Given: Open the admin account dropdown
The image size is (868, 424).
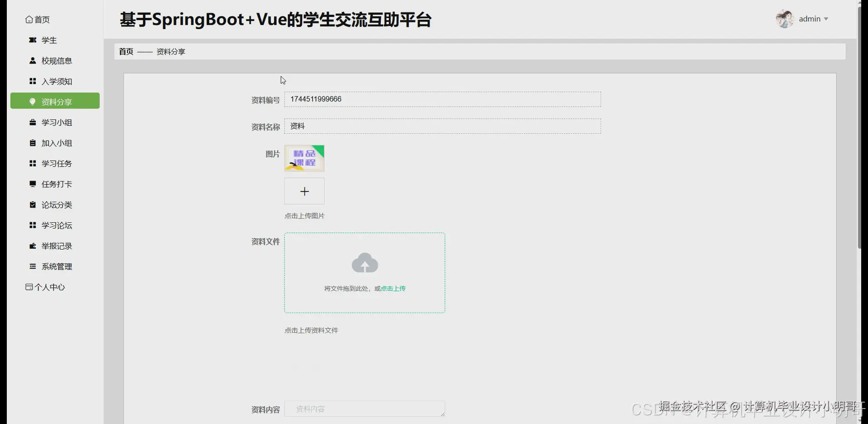Looking at the screenshot, I should pyautogui.click(x=812, y=19).
